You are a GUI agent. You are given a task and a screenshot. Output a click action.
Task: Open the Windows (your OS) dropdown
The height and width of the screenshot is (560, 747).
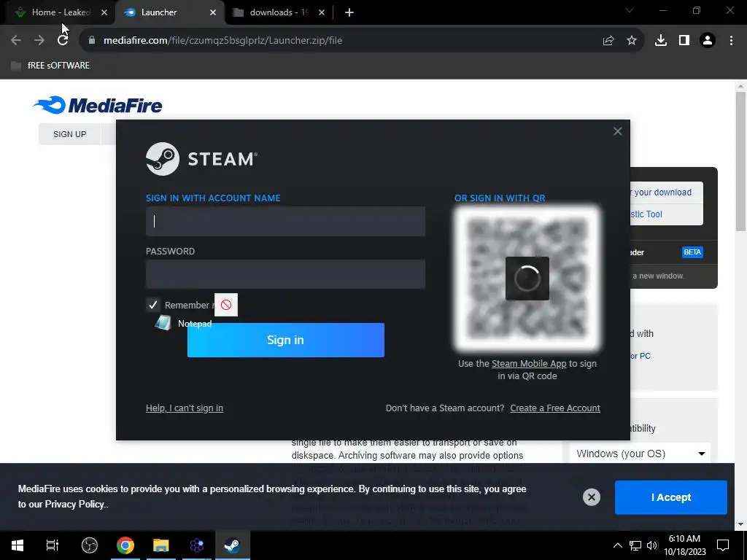pyautogui.click(x=640, y=454)
